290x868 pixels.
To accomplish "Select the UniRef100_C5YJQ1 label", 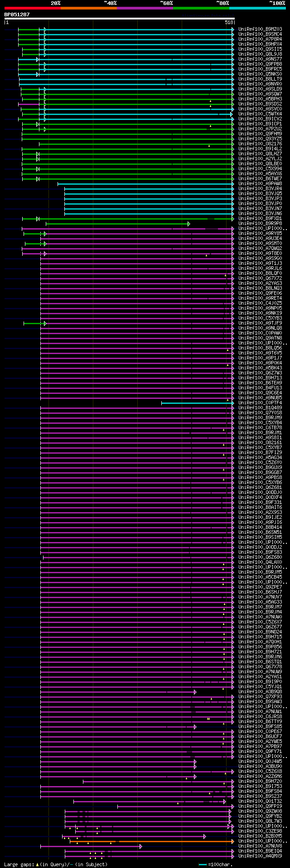I will 260,687.
